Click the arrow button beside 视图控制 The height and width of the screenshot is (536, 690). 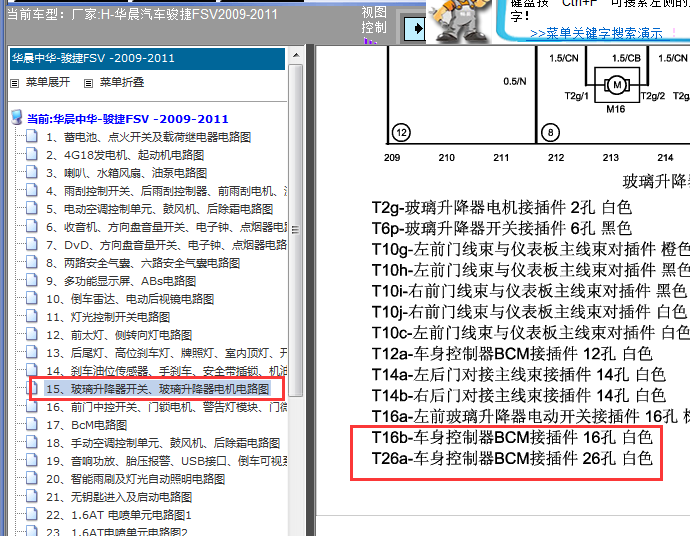(414, 28)
